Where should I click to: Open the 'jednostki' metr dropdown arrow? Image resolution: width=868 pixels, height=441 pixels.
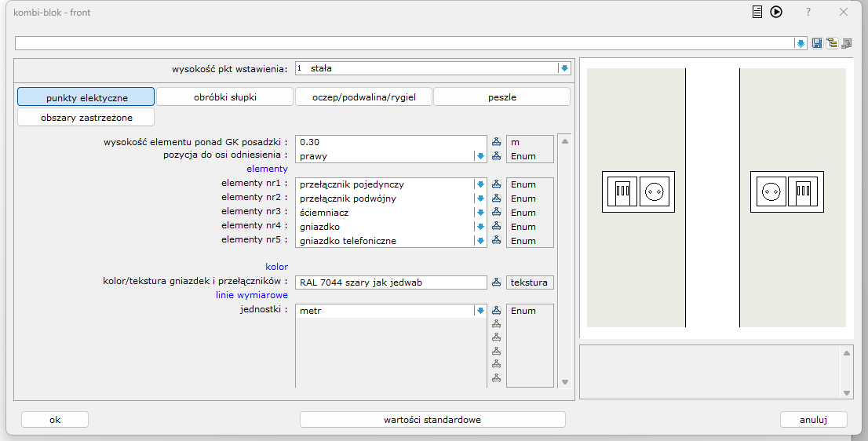(480, 311)
